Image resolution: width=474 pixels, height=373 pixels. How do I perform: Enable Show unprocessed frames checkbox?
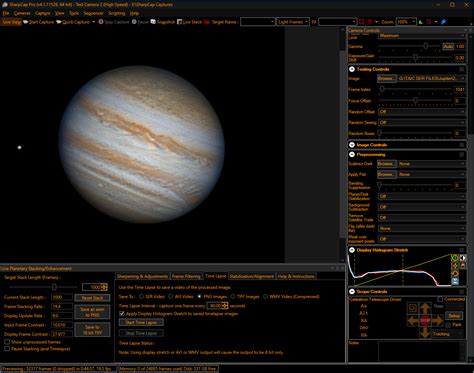pos(7,342)
